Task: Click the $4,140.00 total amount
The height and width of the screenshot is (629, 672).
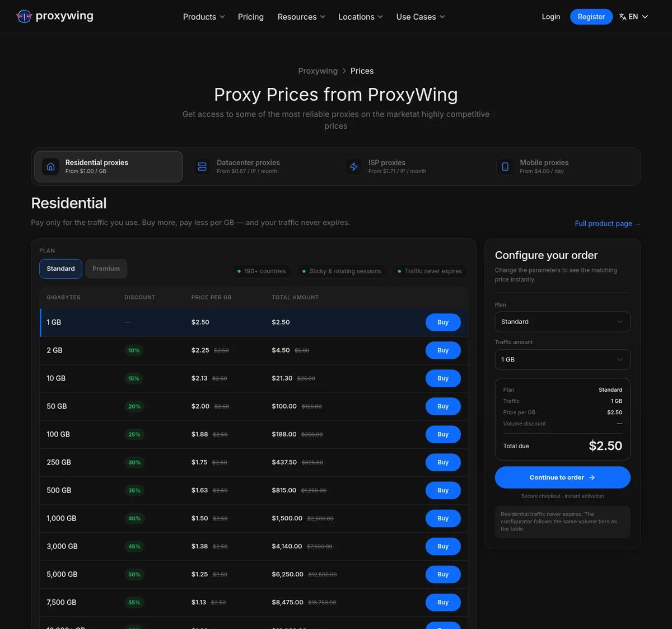Action: [x=287, y=546]
